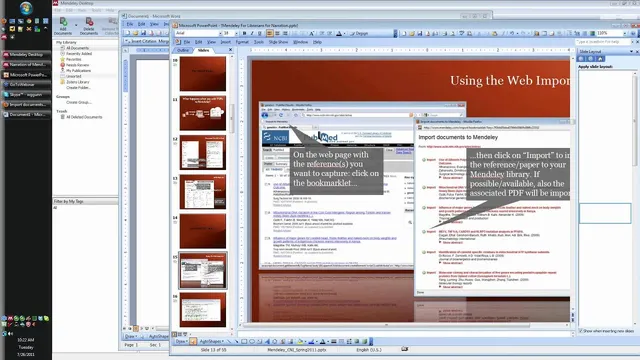This screenshot has height=360, width=640.
Task: Expand the Undo history dropdown arrow
Action: pos(518,33)
